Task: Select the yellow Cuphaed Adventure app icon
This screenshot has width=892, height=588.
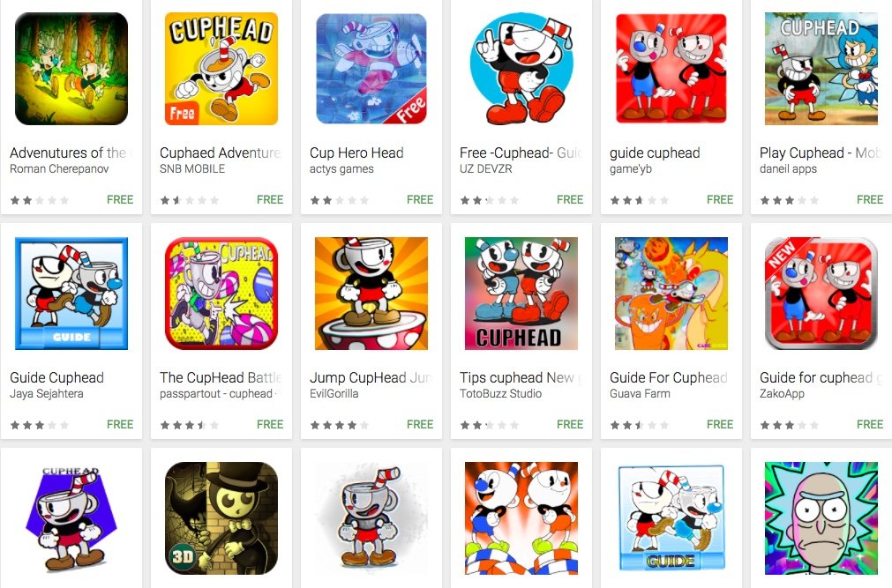Action: click(221, 69)
